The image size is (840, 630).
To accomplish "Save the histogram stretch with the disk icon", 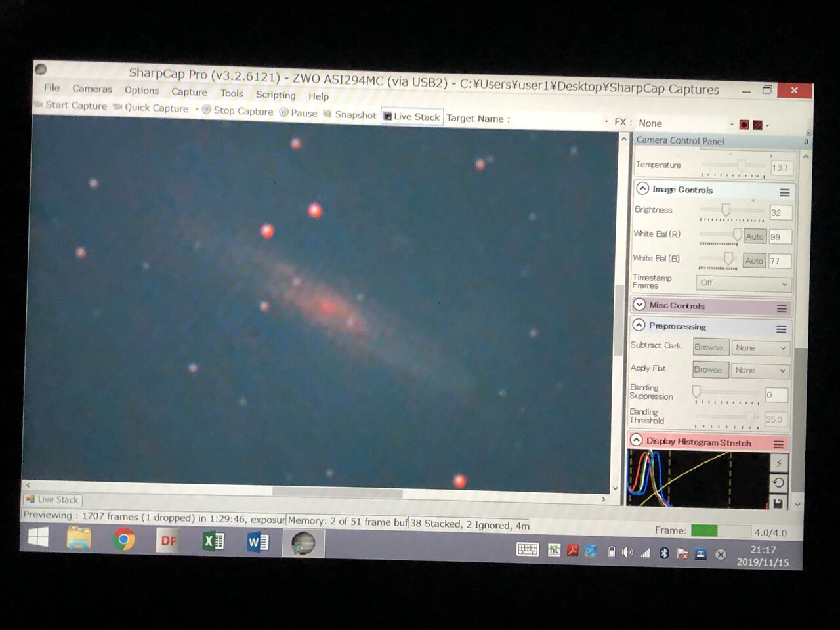I will click(x=778, y=503).
